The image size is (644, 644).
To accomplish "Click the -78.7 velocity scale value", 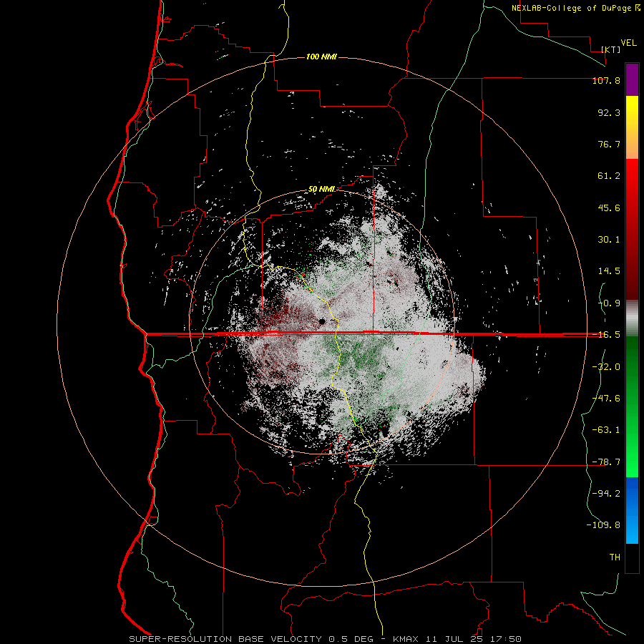I will point(606,462).
